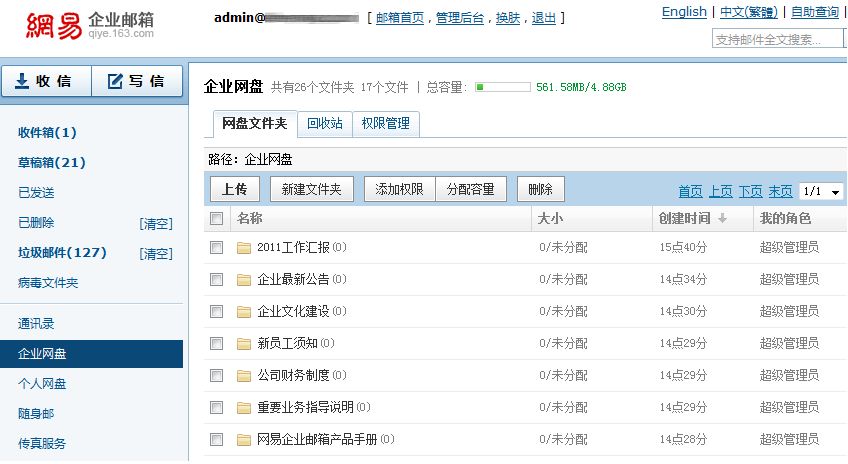Check the box for 企业最新公告
Screen dimensions: 848x464
coord(216,280)
